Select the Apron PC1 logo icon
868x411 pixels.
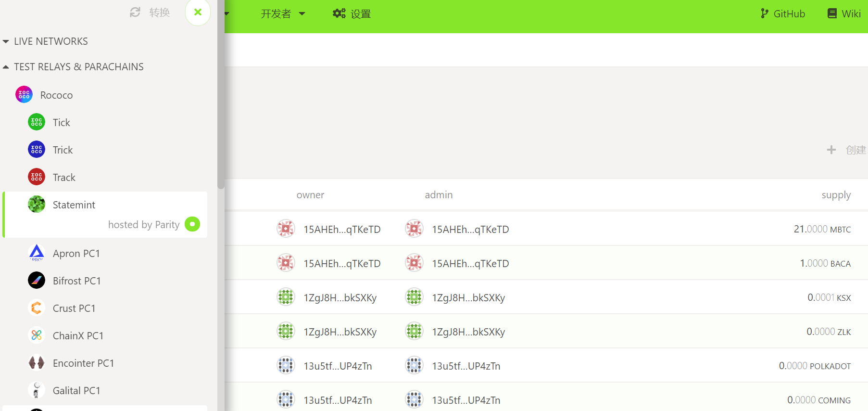(37, 253)
